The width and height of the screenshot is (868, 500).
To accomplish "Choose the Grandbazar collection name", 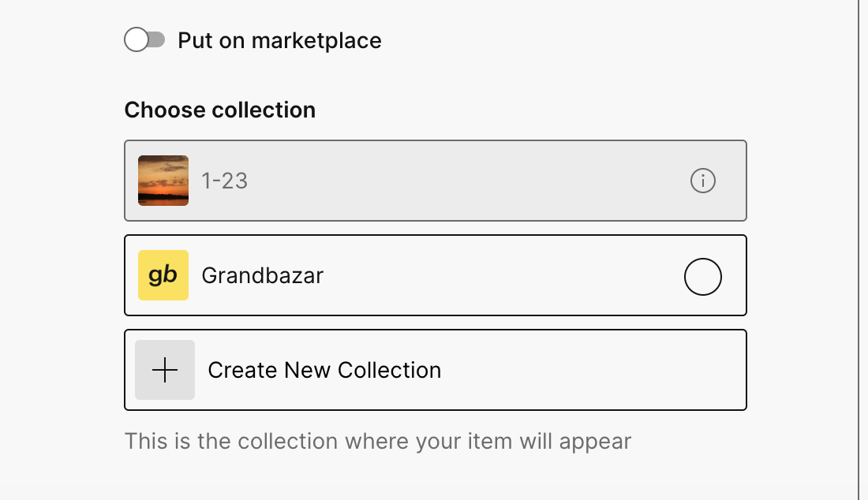I will (263, 275).
